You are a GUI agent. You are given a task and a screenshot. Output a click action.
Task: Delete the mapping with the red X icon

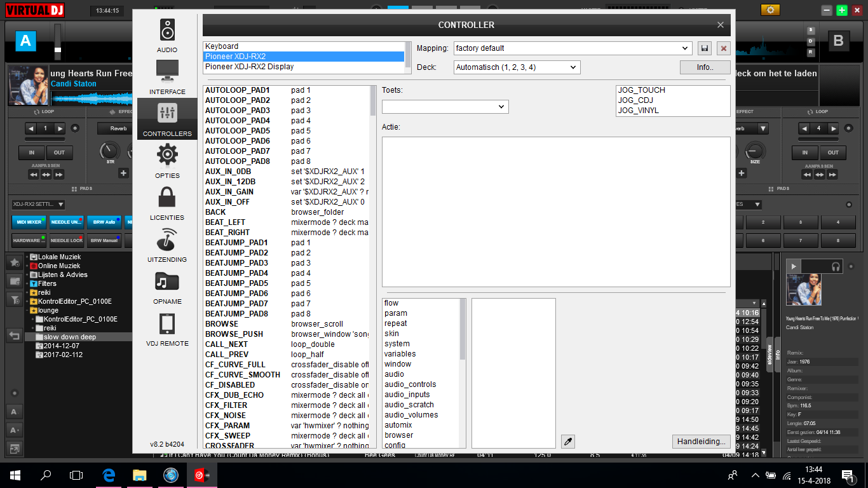tap(723, 48)
